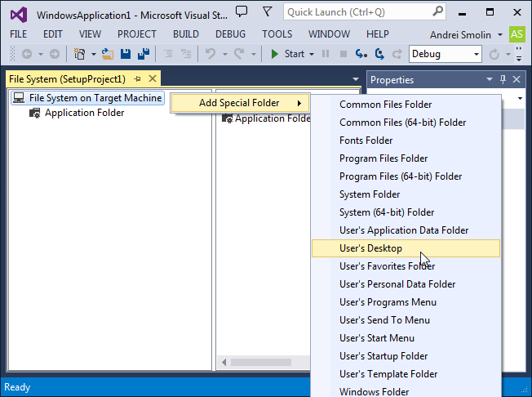This screenshot has width=532, height=397.
Task: Click the horizontal scrollbar left arrow
Action: [224, 363]
